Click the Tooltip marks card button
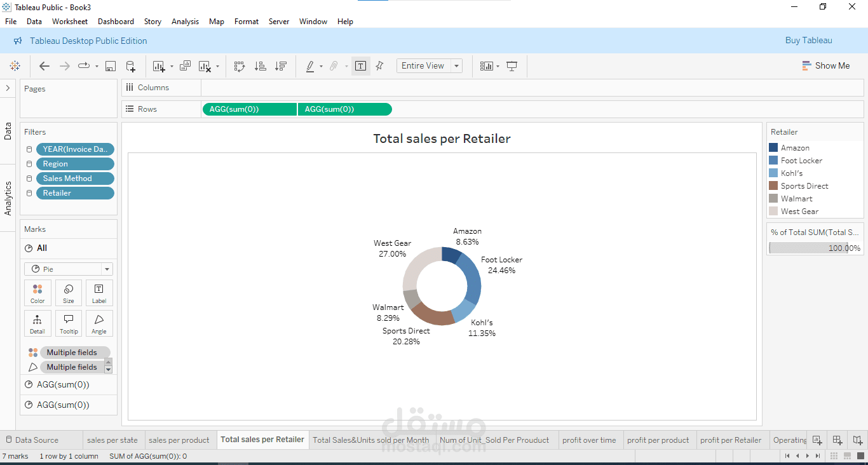 69,323
